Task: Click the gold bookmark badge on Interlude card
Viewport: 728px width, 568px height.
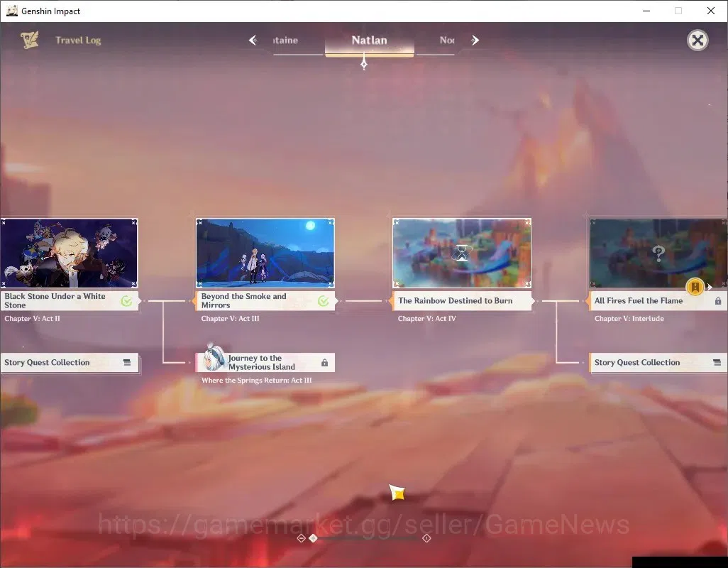Action: (695, 287)
